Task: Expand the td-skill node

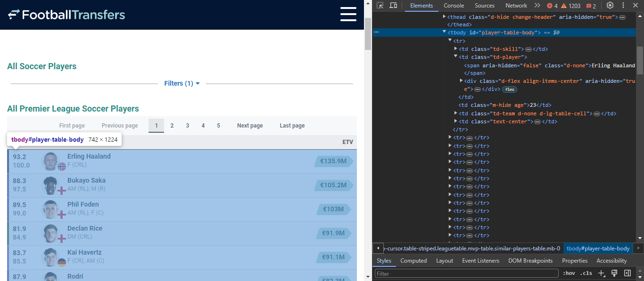Action: click(455, 49)
